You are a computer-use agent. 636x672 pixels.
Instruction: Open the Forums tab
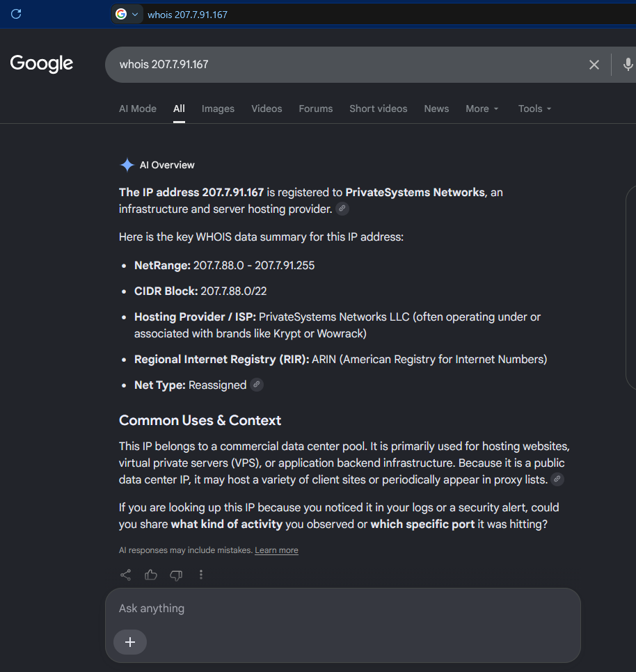(315, 109)
